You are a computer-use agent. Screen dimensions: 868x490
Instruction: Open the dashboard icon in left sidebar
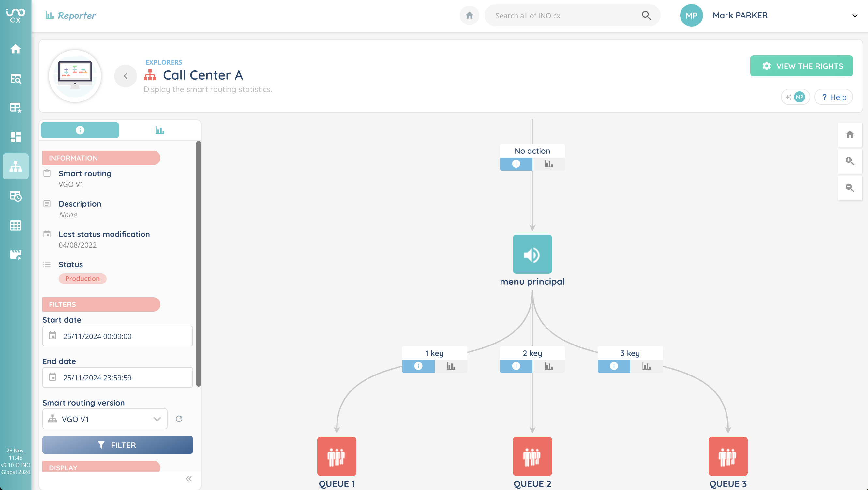pyautogui.click(x=16, y=137)
